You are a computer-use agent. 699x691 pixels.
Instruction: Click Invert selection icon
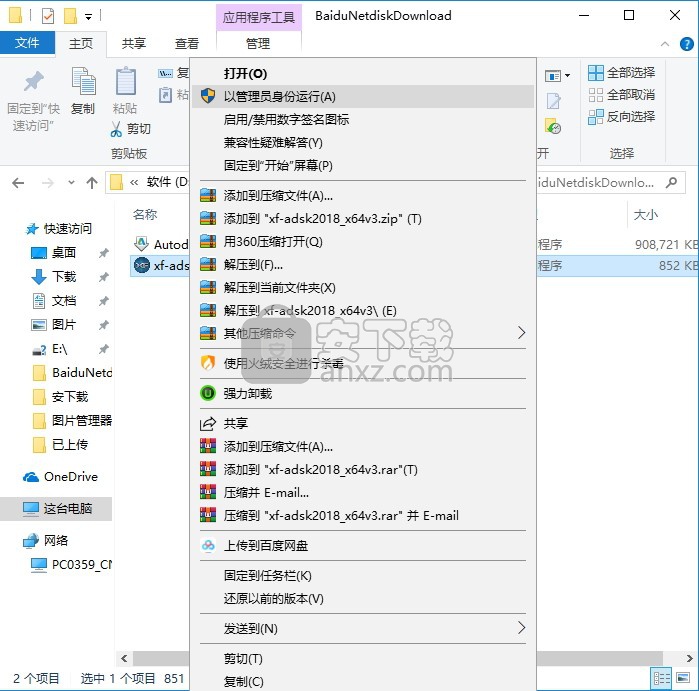(596, 117)
